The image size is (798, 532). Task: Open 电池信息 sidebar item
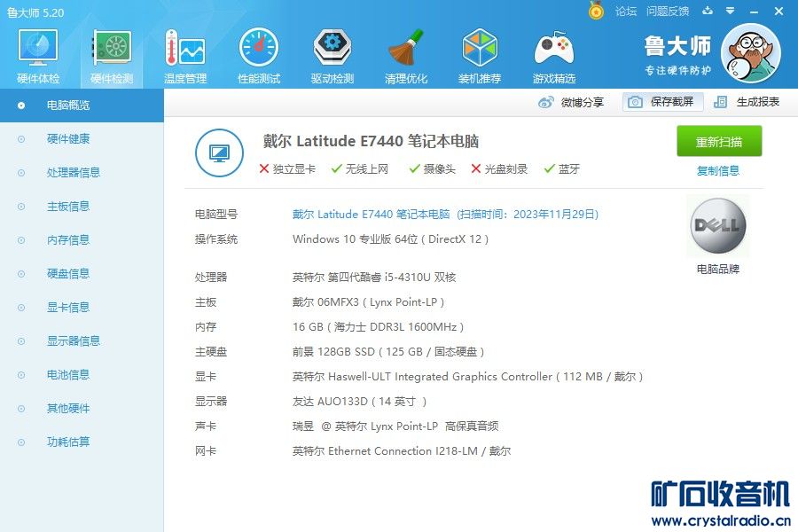(x=82, y=375)
